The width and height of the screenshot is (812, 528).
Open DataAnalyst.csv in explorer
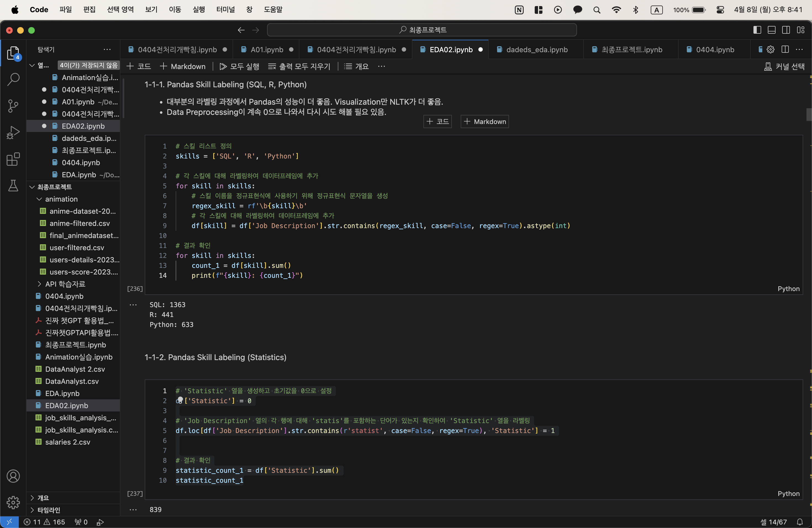73,381
